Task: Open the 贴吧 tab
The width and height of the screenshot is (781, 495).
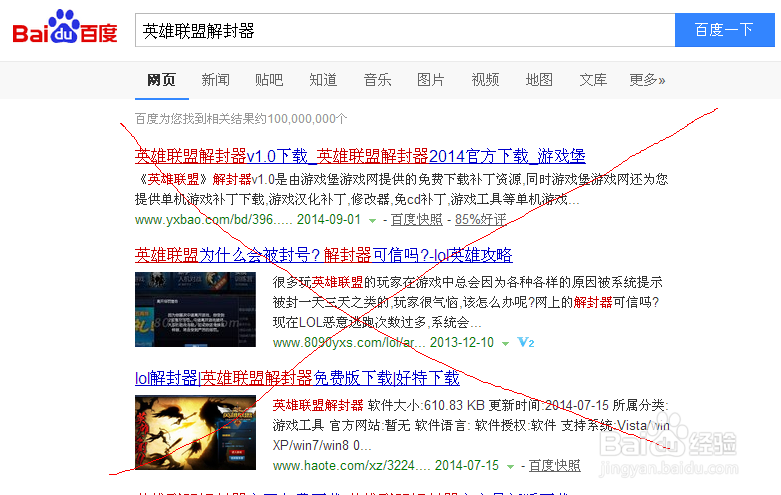Action: [x=269, y=80]
